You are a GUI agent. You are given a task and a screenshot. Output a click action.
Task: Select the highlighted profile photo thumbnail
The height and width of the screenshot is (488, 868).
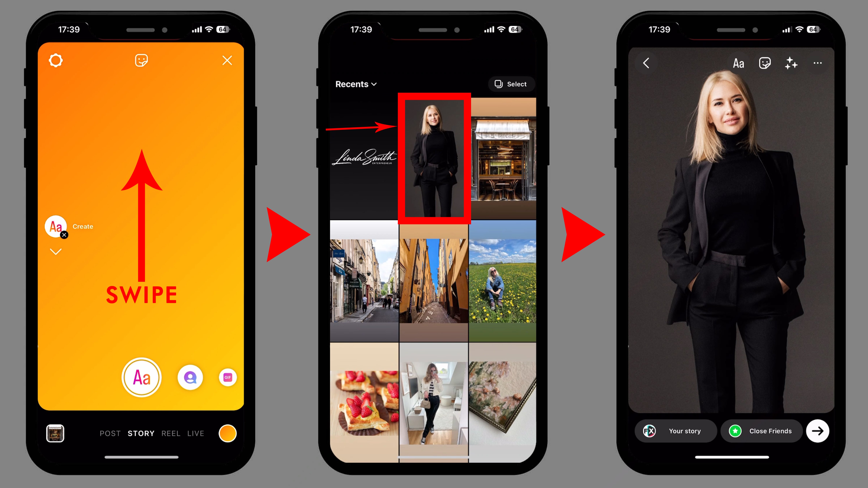coord(433,158)
